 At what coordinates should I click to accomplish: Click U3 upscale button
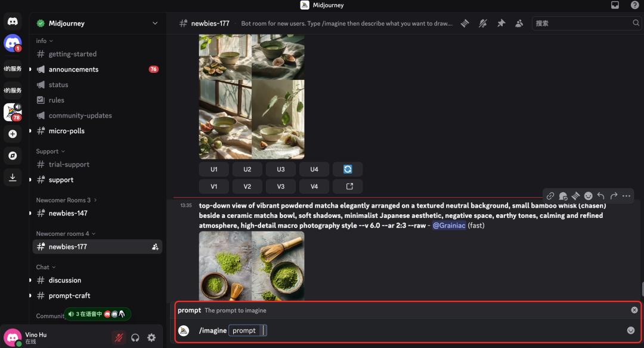click(x=280, y=169)
